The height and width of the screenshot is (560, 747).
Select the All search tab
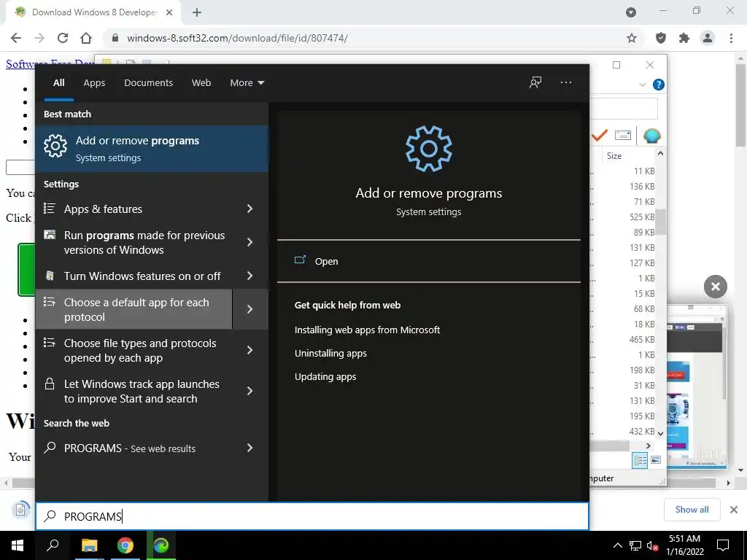pos(59,83)
